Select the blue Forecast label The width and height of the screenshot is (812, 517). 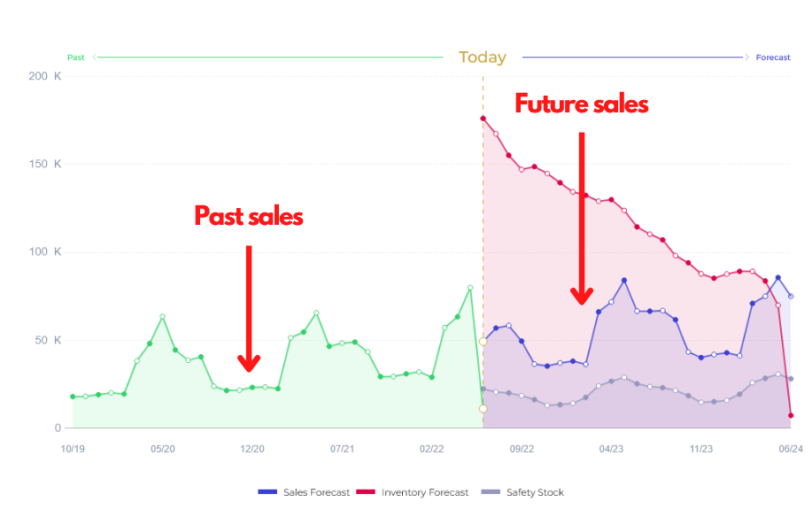point(773,58)
